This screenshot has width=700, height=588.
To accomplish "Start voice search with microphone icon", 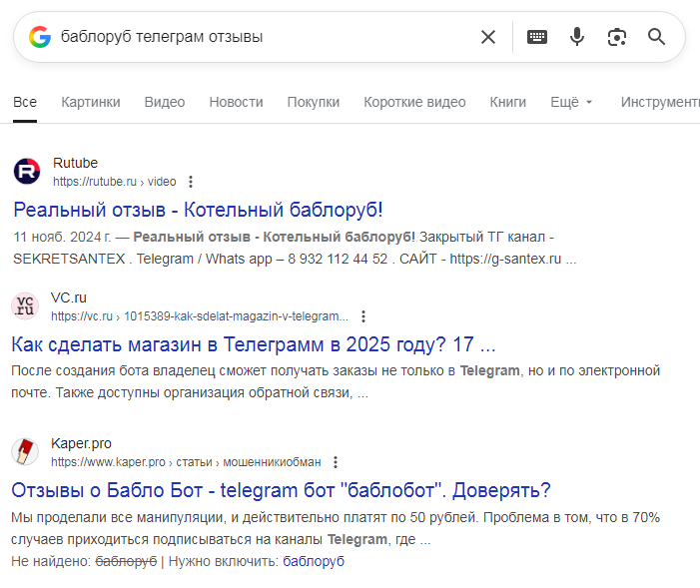I will [577, 37].
